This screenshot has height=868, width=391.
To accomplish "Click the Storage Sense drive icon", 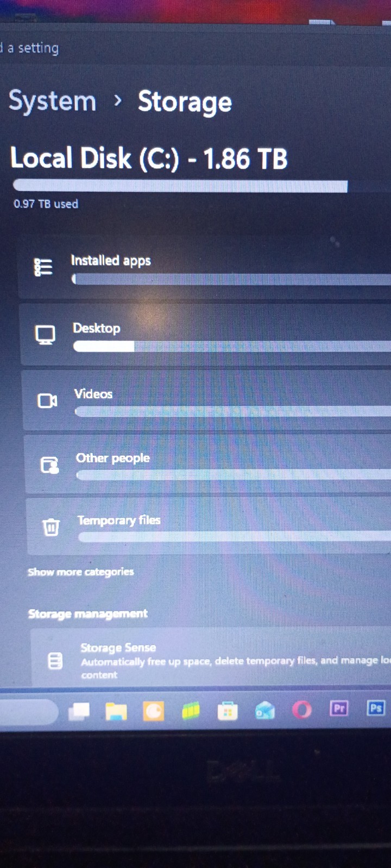I will 55,661.
